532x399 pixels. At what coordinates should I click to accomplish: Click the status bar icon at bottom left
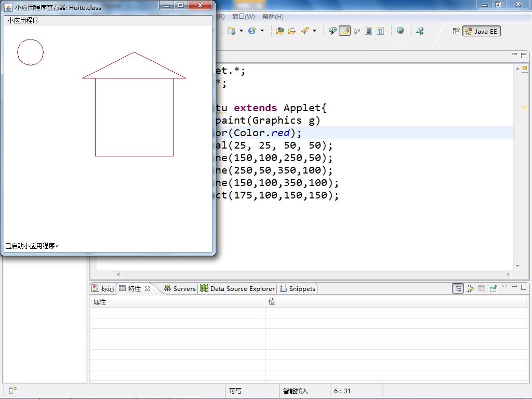tap(12, 390)
